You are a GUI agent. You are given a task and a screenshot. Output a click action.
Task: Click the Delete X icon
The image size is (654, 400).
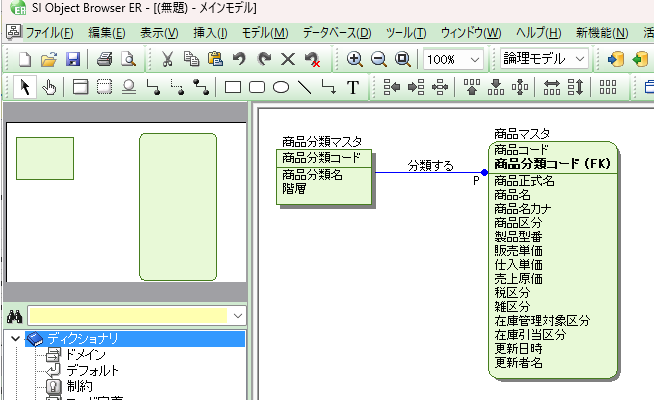288,59
